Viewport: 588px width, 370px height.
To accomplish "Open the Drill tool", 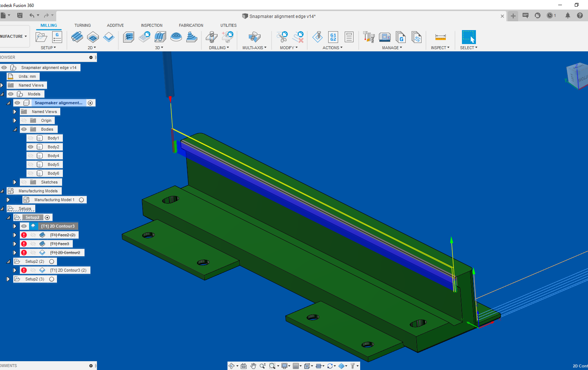I will (211, 37).
